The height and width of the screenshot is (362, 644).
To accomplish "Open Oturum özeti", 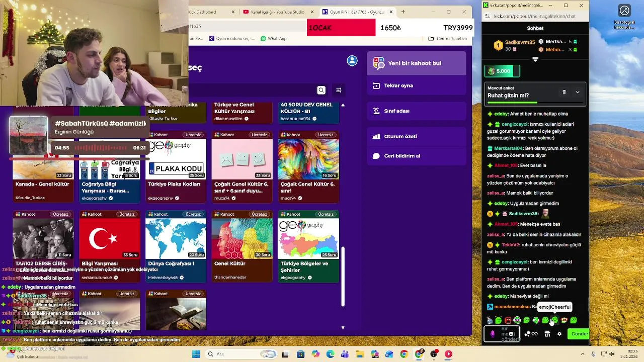I will pos(417,136).
